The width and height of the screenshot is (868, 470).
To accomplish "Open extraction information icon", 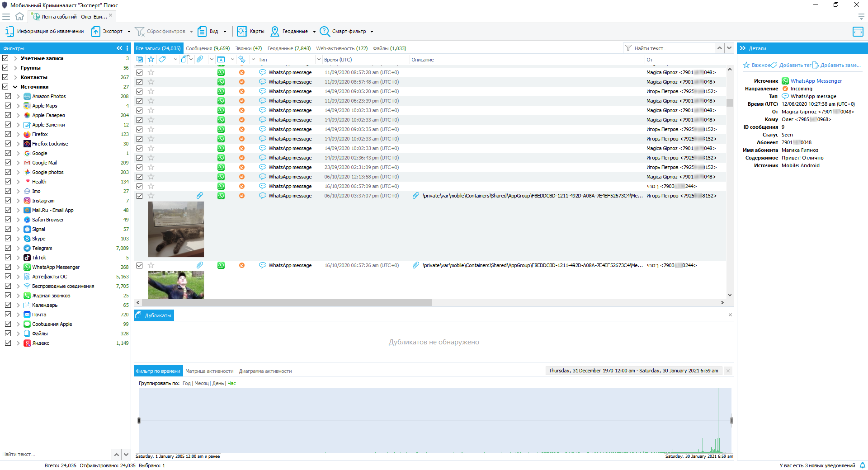I will pyautogui.click(x=9, y=31).
